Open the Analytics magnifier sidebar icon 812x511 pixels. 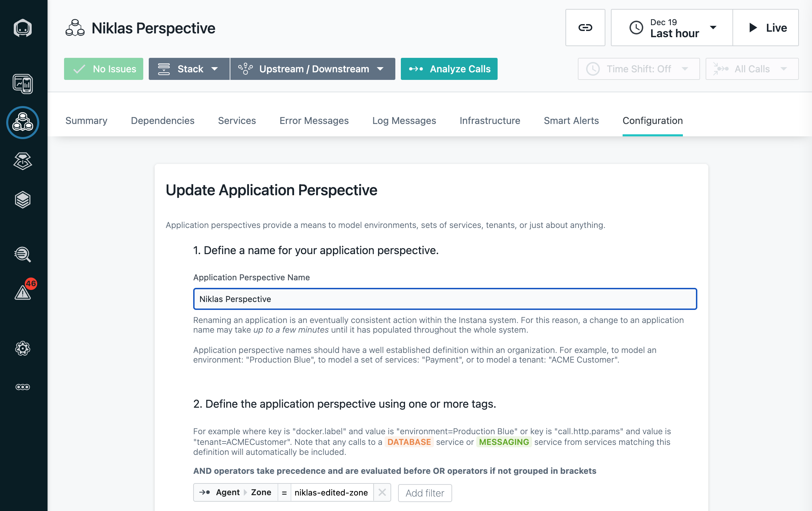point(23,255)
